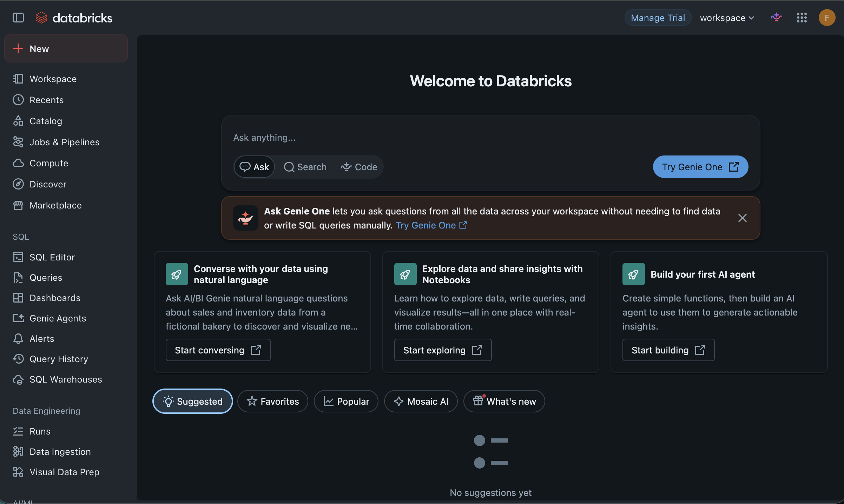The height and width of the screenshot is (504, 844).
Task: Follow the Try Genie One link in the banner
Action: (431, 225)
